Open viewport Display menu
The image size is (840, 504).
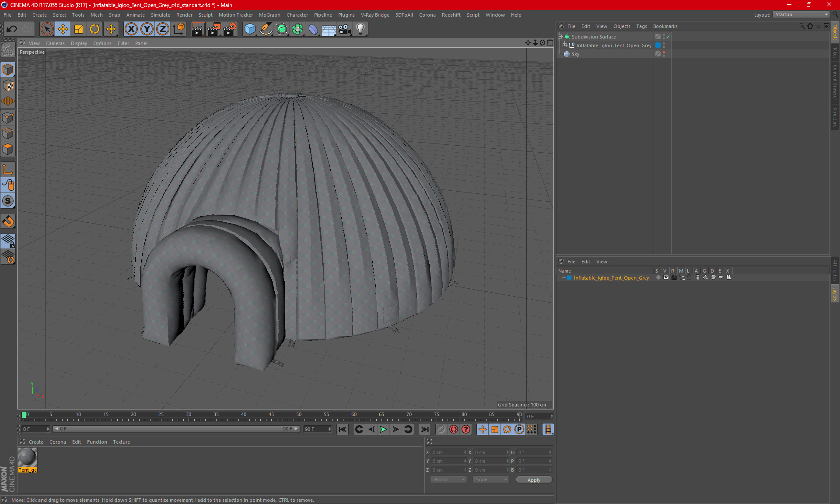pos(79,43)
